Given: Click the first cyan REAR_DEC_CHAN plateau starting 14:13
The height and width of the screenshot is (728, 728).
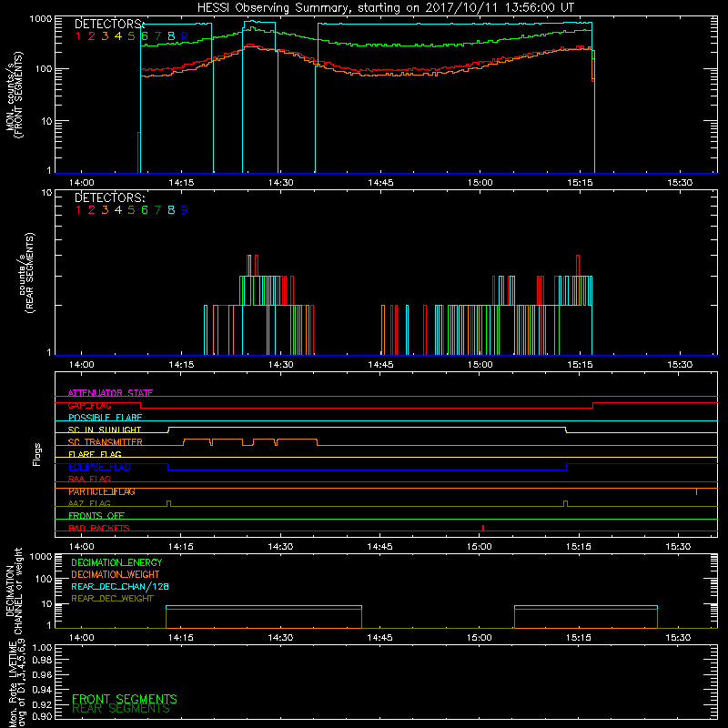Looking at the screenshot, I should (264, 606).
